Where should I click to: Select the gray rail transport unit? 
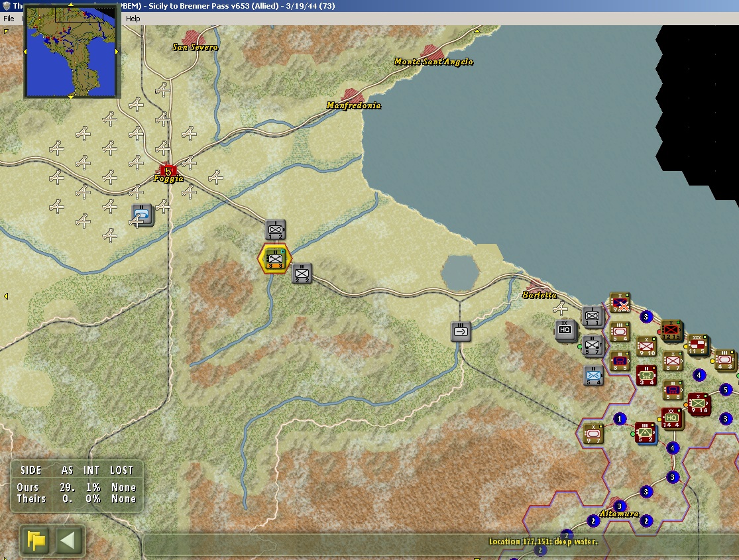[461, 331]
